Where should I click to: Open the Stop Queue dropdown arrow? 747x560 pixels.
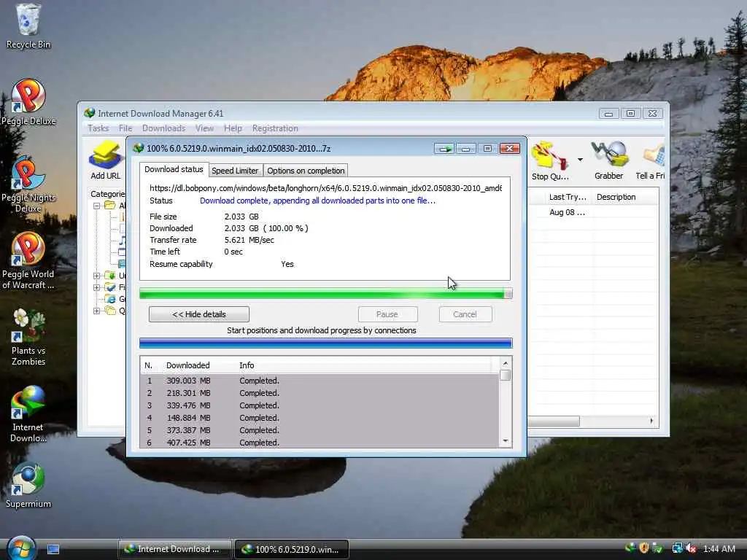(580, 160)
